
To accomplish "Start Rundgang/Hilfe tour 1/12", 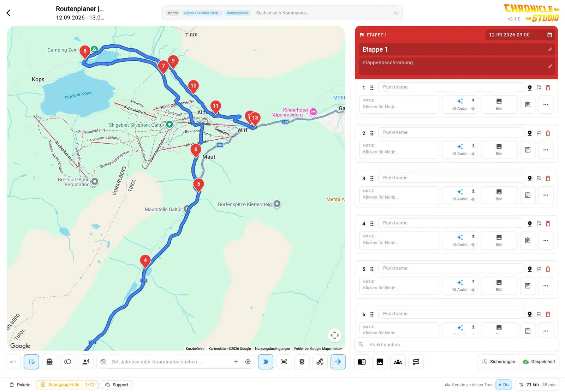I will 67,385.
